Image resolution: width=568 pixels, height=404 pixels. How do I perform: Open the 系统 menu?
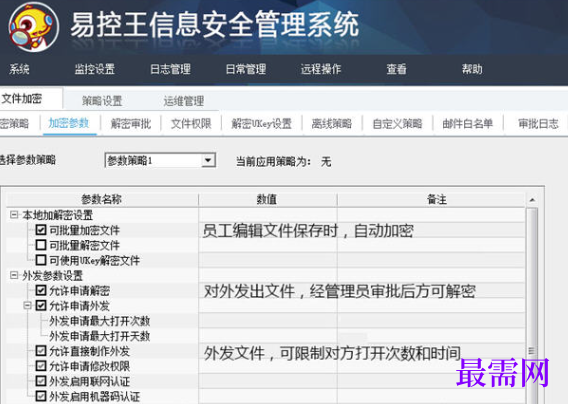pyautogui.click(x=19, y=69)
